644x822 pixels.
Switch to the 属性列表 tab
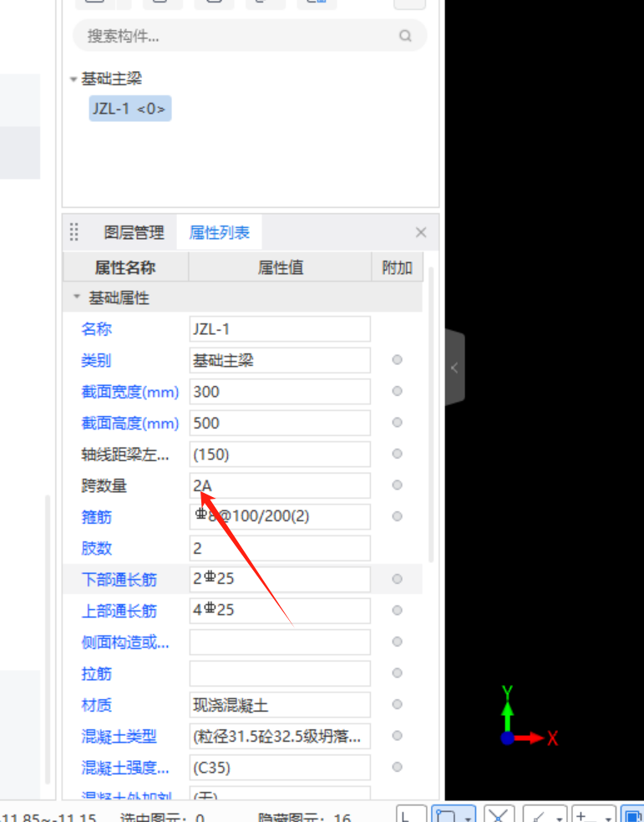click(220, 232)
